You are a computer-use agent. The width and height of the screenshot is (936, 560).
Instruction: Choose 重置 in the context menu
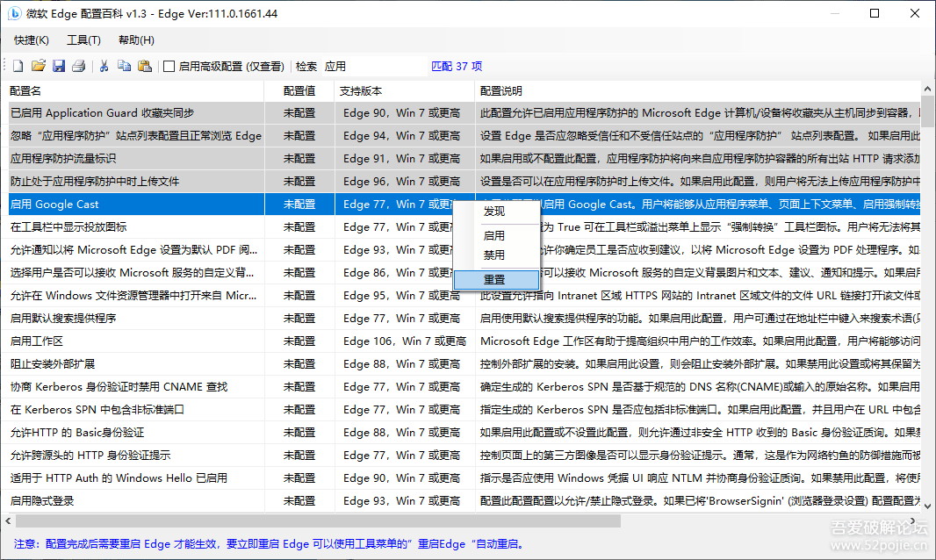pos(494,279)
